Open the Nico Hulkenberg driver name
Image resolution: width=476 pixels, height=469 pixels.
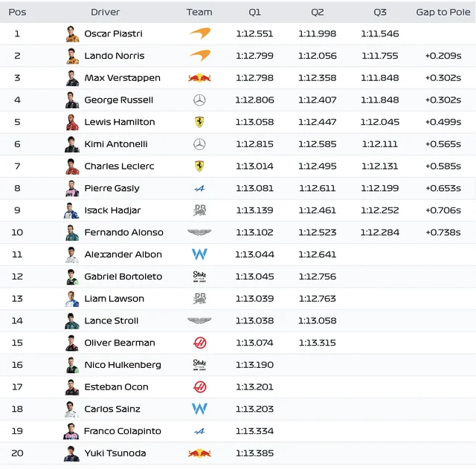123,365
